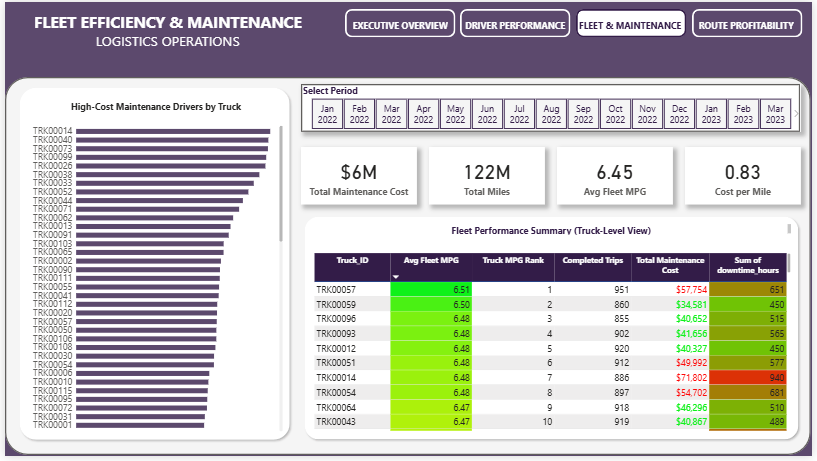Viewport: 817px width, 461px height.
Task: Select the TRK00040 bar in chart
Action: [172, 140]
